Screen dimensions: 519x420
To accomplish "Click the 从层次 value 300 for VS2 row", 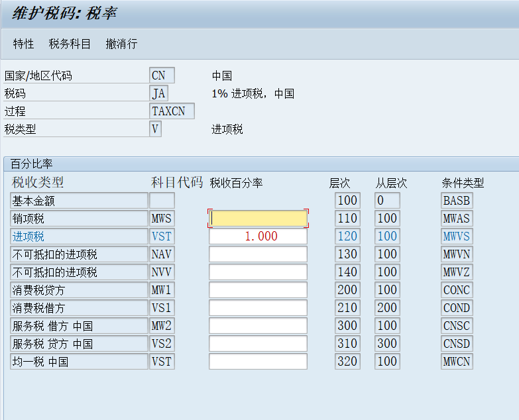I will pos(387,343).
